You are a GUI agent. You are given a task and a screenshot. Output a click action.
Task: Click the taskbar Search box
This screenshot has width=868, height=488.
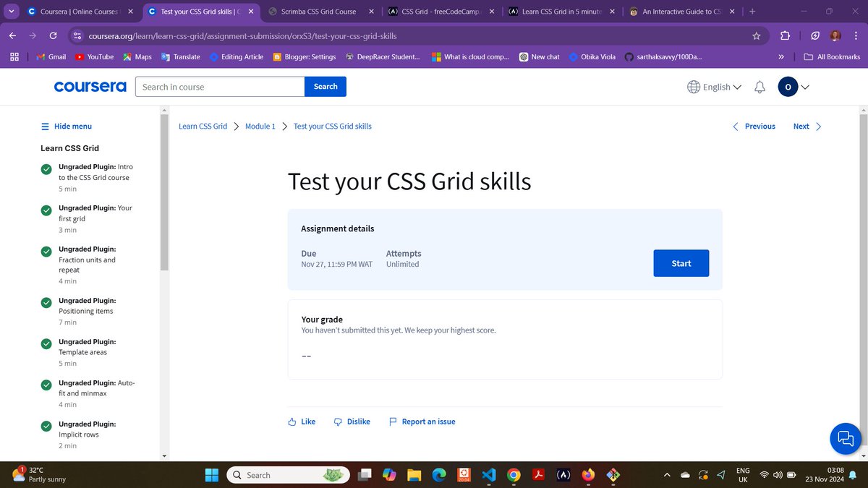(x=288, y=475)
